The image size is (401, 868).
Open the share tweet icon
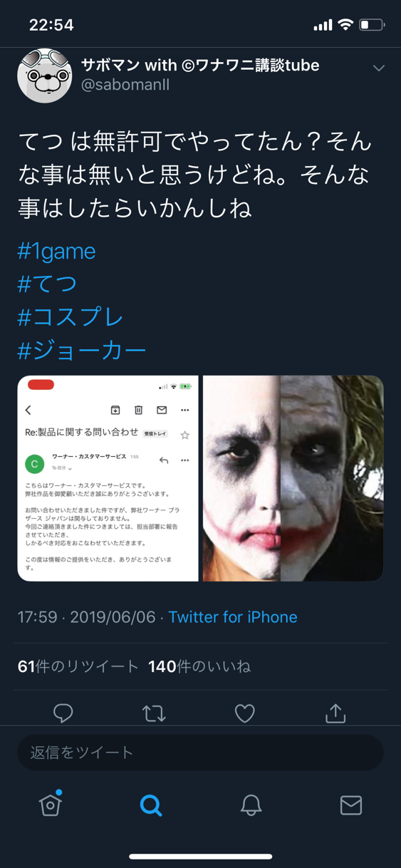point(335,713)
